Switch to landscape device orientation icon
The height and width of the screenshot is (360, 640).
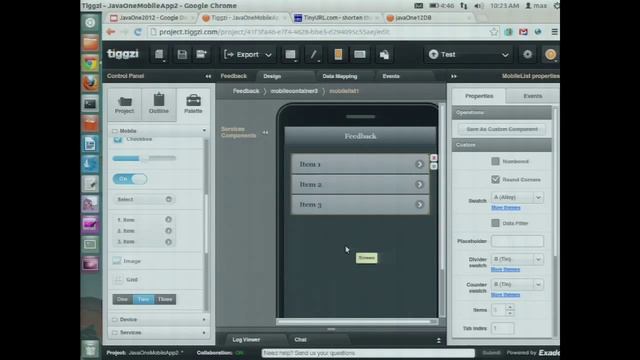[x=360, y=54]
